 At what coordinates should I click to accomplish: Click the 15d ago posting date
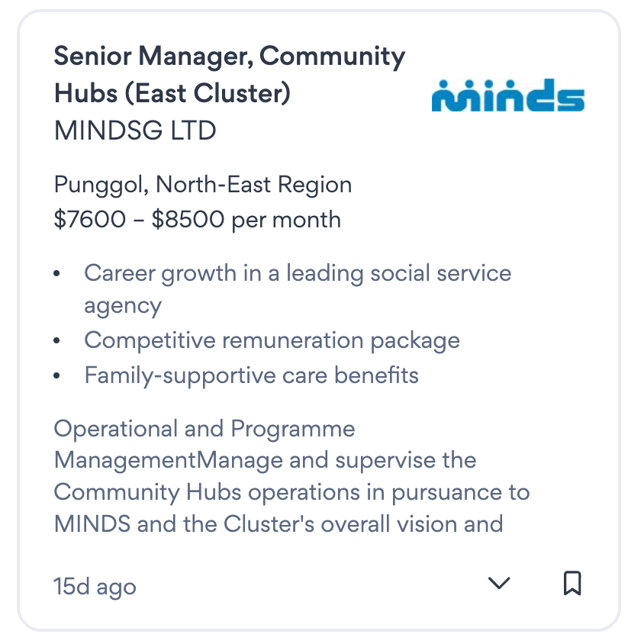click(95, 586)
